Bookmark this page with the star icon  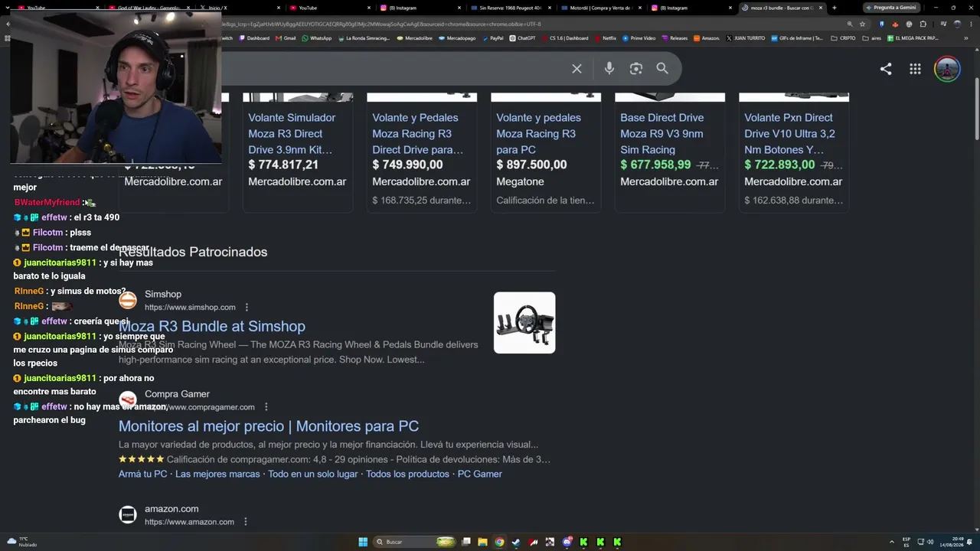click(862, 24)
